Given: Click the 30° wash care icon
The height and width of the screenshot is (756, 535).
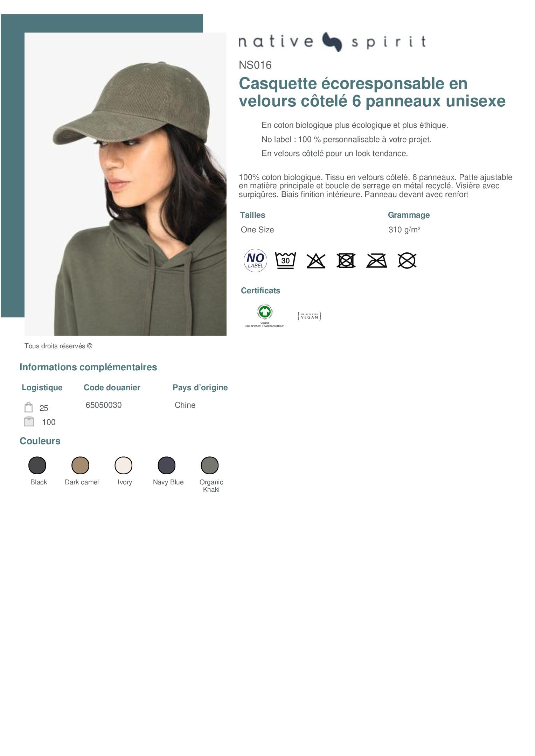Looking at the screenshot, I should [285, 260].
